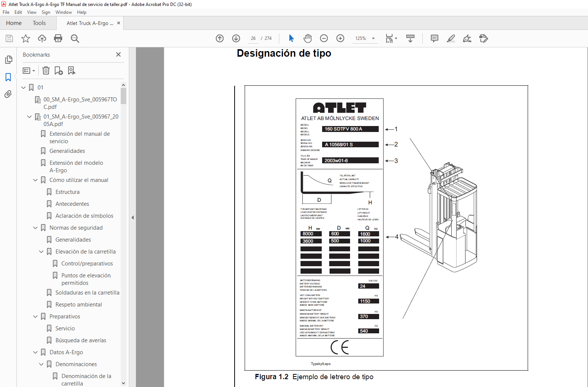The image size is (588, 387).
Task: Open the File menu
Action: click(6, 12)
